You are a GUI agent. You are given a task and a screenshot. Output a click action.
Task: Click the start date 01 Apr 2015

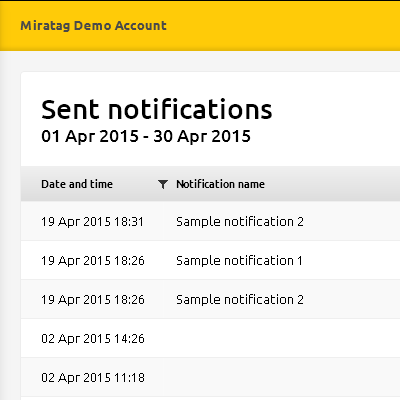tap(90, 136)
